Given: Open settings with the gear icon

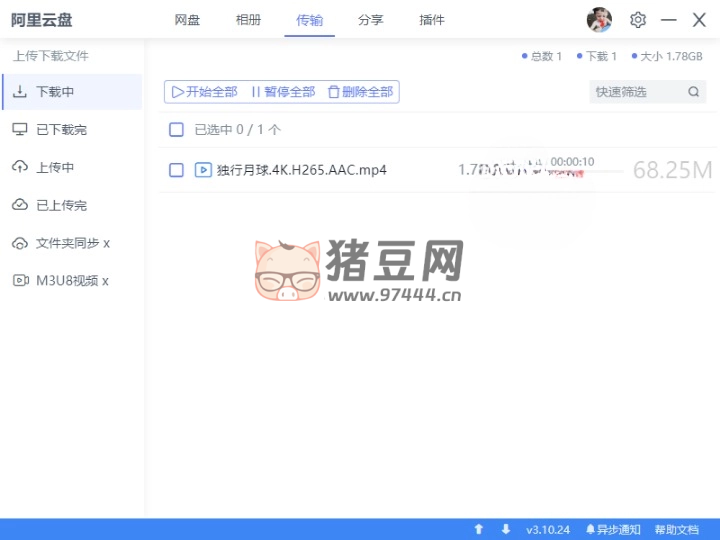Looking at the screenshot, I should (x=638, y=20).
